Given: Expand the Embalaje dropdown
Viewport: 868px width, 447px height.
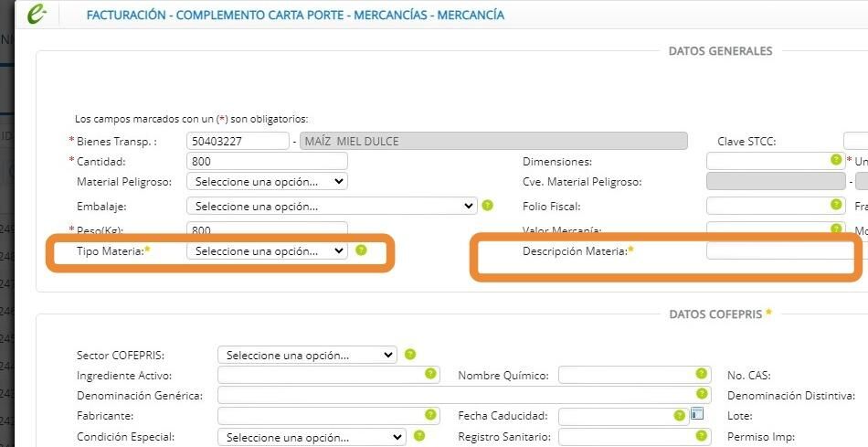Looking at the screenshot, I should pyautogui.click(x=332, y=206).
